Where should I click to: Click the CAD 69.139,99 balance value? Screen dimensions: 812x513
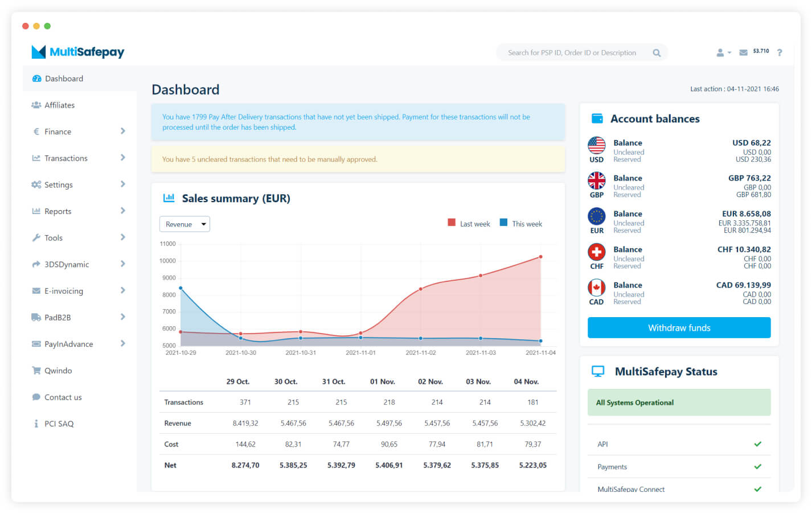(x=744, y=285)
